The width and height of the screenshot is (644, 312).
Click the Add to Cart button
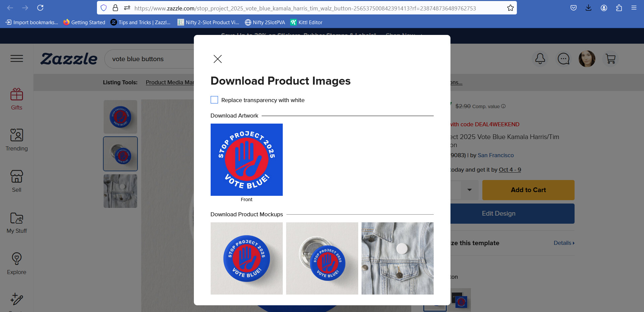point(528,190)
